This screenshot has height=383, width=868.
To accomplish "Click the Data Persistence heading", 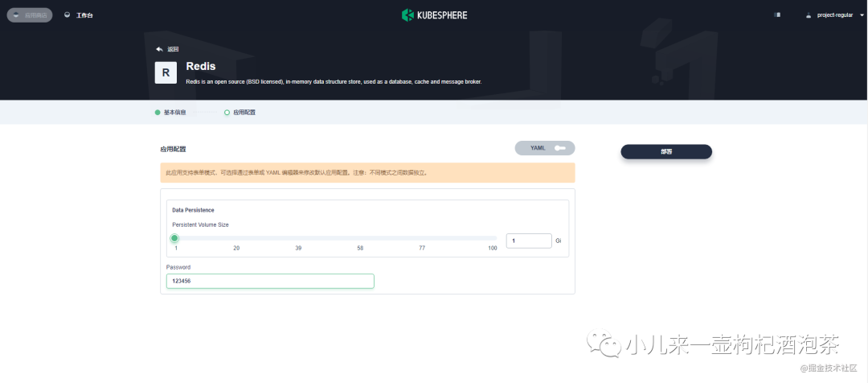I will click(193, 210).
